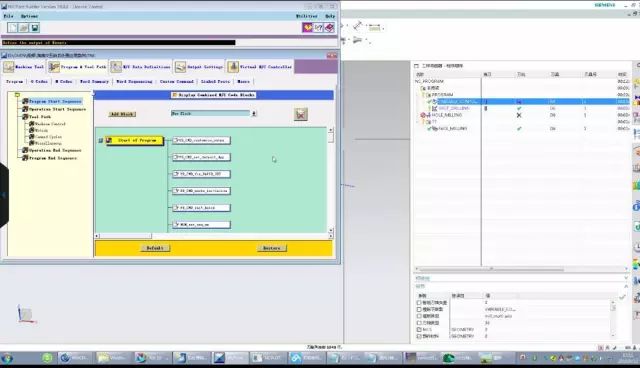
Task: Tick the first parameter checkbox in details
Action: [x=419, y=303]
